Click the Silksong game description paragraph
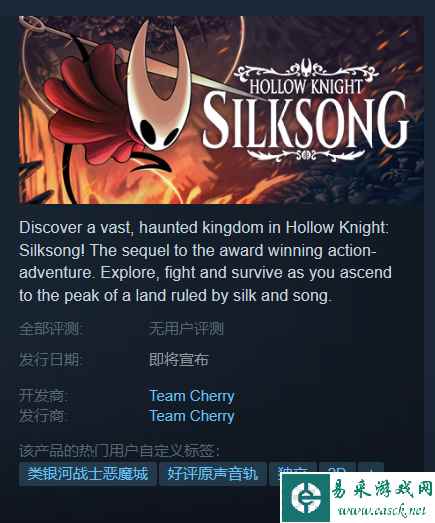The height and width of the screenshot is (523, 435). pos(205,262)
